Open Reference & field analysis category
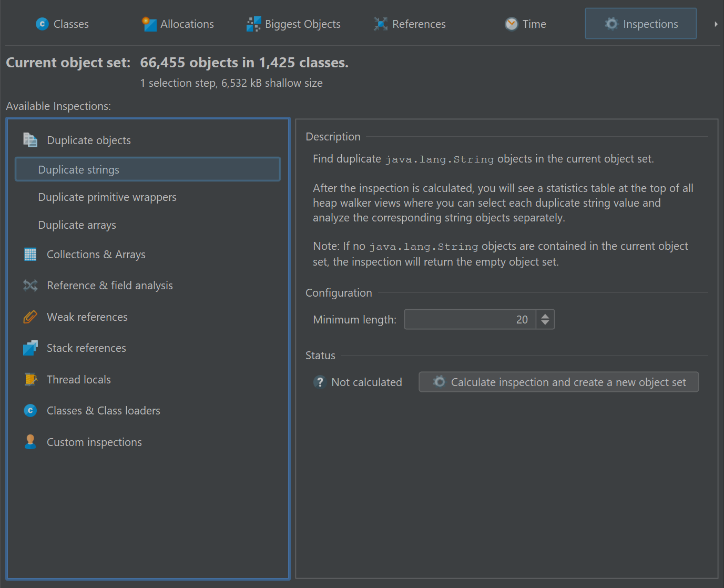This screenshot has height=588, width=724. point(148,286)
